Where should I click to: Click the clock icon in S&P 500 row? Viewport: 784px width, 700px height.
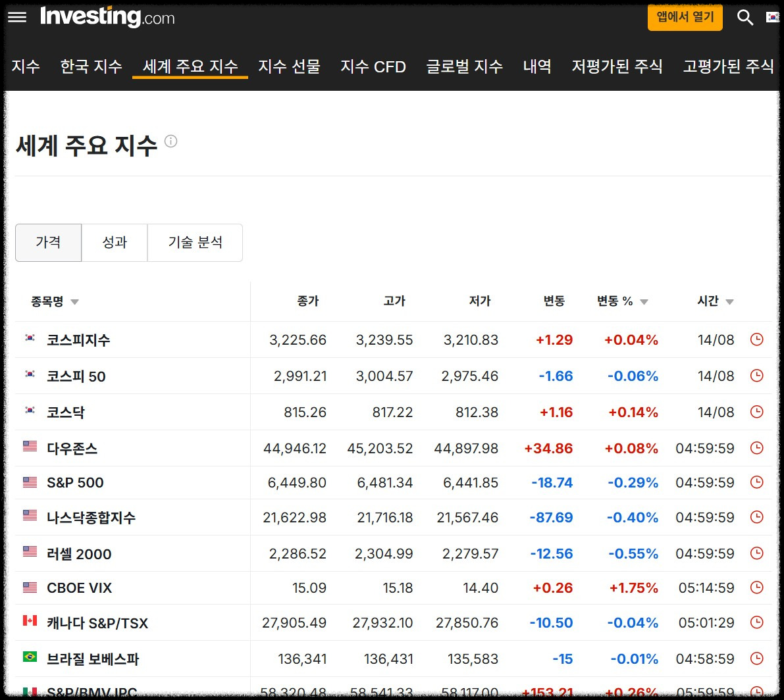click(757, 482)
